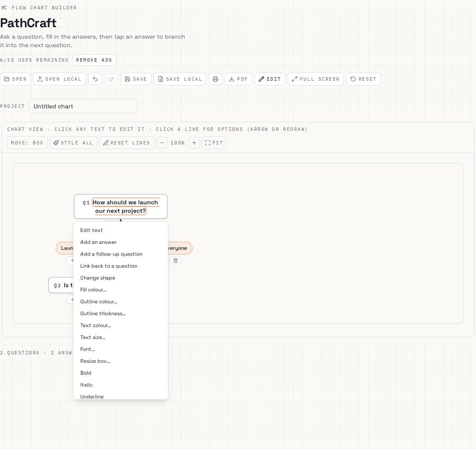
Task: Click the 100% zoom level text
Action: (x=178, y=143)
